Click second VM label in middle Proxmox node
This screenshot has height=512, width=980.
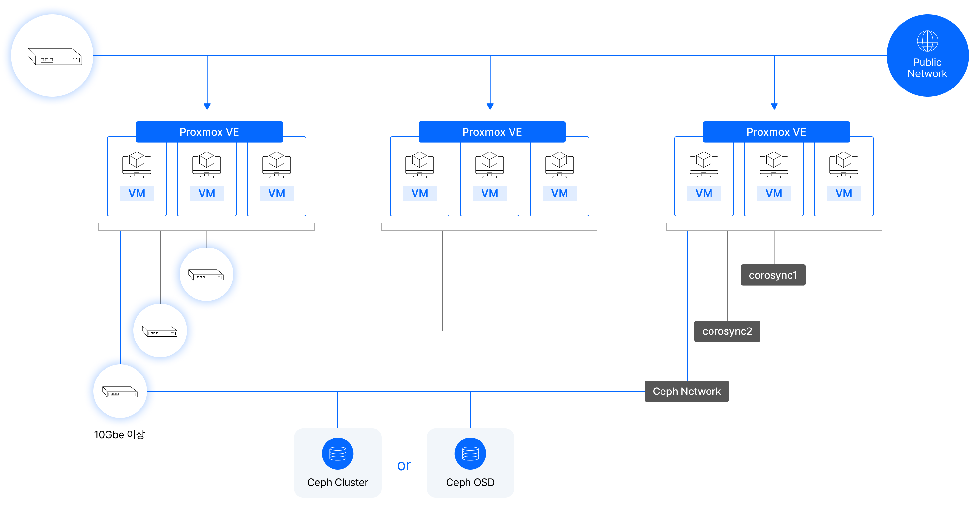(490, 193)
